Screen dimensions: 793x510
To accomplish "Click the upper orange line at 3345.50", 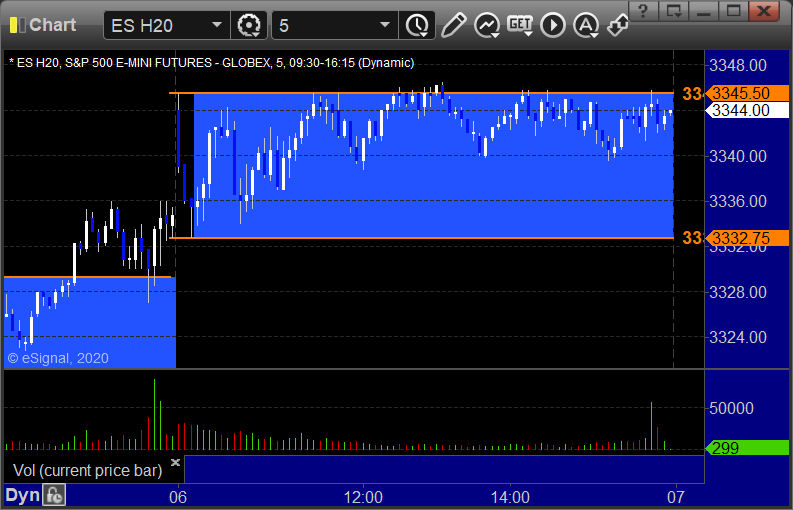I will tap(421, 93).
